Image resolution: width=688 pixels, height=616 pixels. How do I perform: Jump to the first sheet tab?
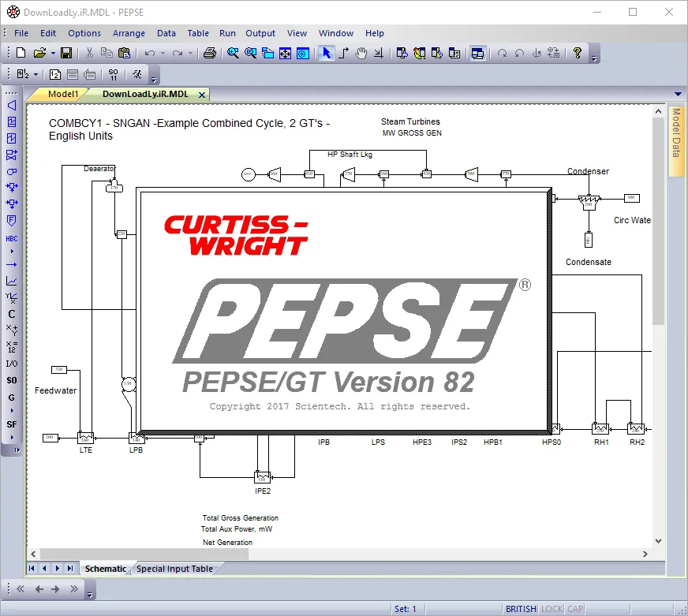click(x=32, y=569)
